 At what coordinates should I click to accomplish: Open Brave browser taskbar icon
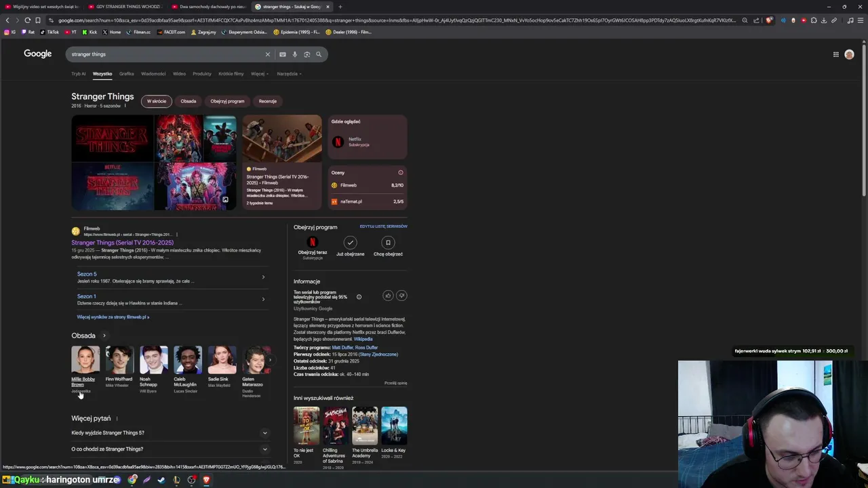coord(206,480)
